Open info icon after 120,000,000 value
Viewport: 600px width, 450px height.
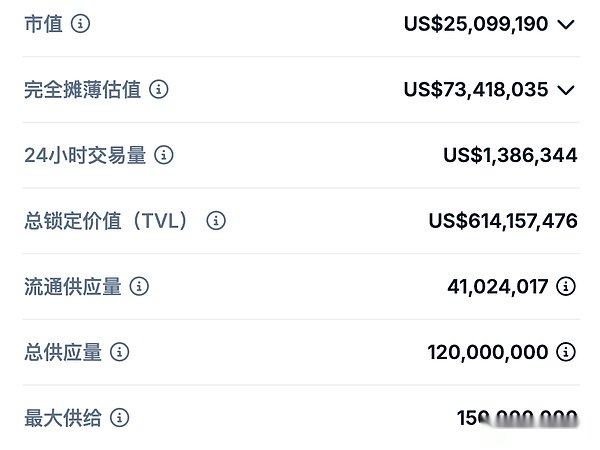(x=566, y=352)
